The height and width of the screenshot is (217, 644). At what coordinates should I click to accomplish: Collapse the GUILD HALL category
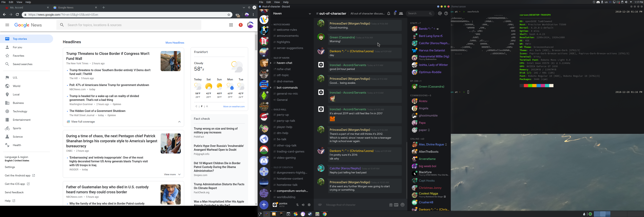(x=279, y=110)
